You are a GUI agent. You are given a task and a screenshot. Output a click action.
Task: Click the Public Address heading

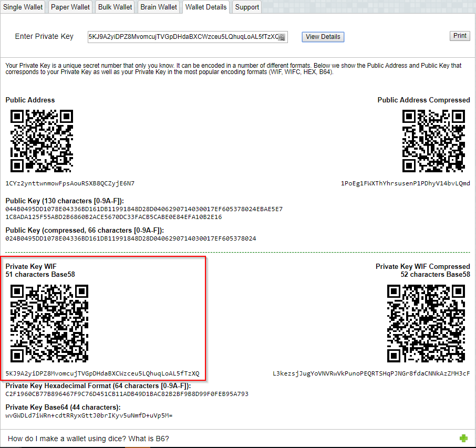tap(30, 100)
